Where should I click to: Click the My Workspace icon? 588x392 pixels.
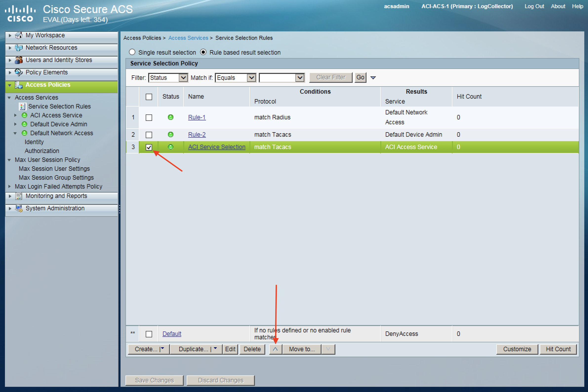(x=19, y=36)
